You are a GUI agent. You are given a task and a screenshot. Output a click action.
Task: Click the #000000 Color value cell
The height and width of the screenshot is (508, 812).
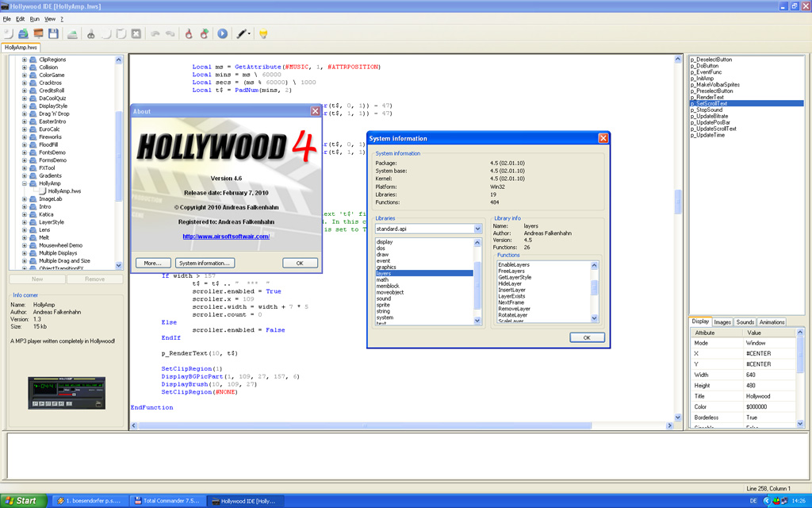point(769,407)
